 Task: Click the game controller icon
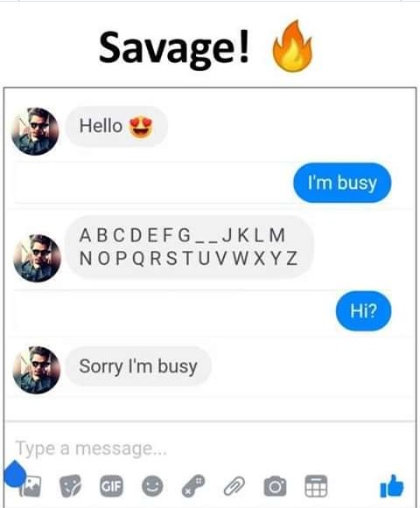(x=193, y=486)
